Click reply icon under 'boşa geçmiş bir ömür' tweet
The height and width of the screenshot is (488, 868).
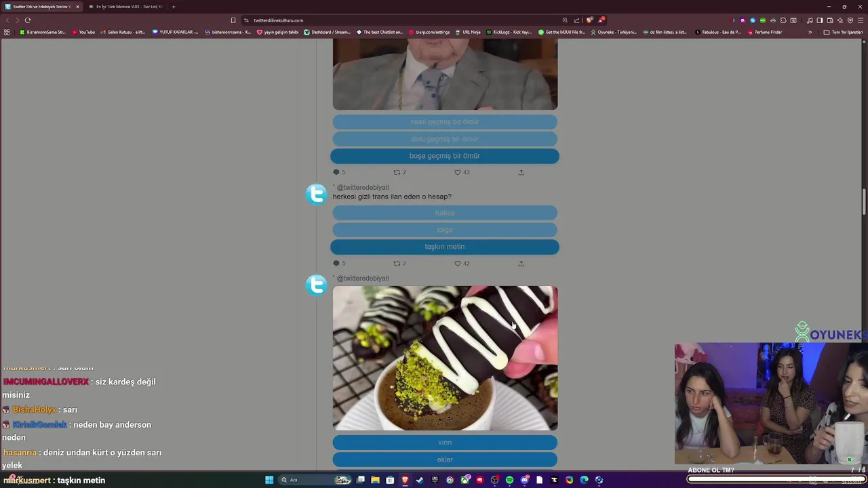[x=336, y=172]
